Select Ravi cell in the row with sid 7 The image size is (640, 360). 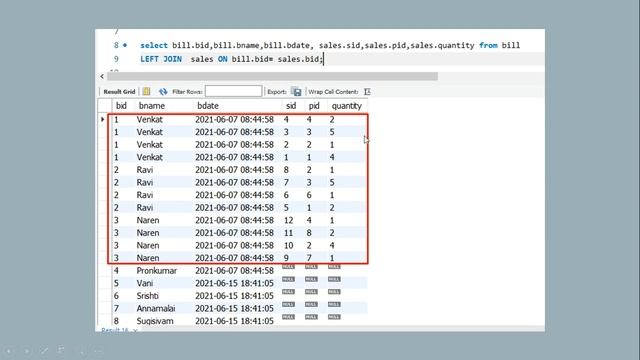(145, 183)
